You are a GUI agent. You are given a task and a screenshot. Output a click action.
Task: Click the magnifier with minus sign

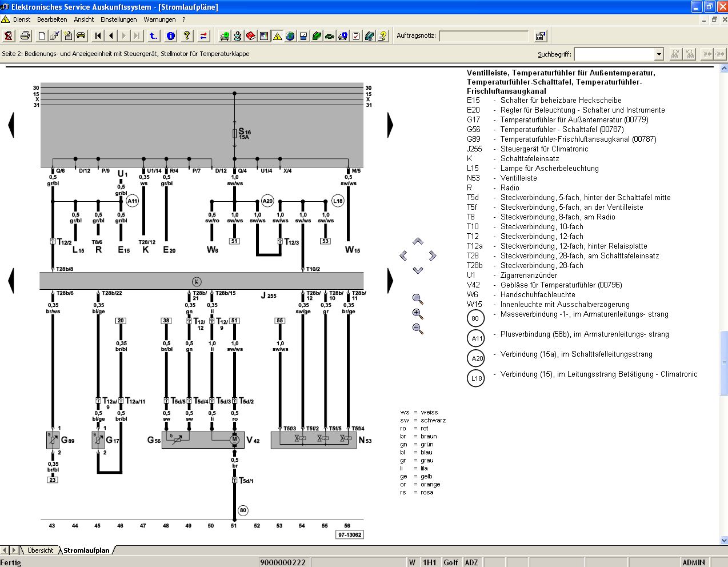click(x=418, y=329)
